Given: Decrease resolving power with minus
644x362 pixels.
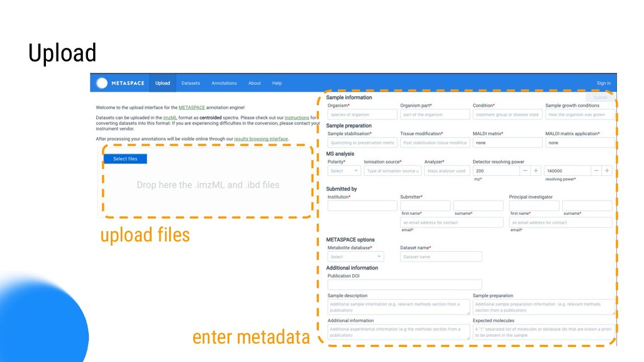Looking at the screenshot, I should (596, 171).
